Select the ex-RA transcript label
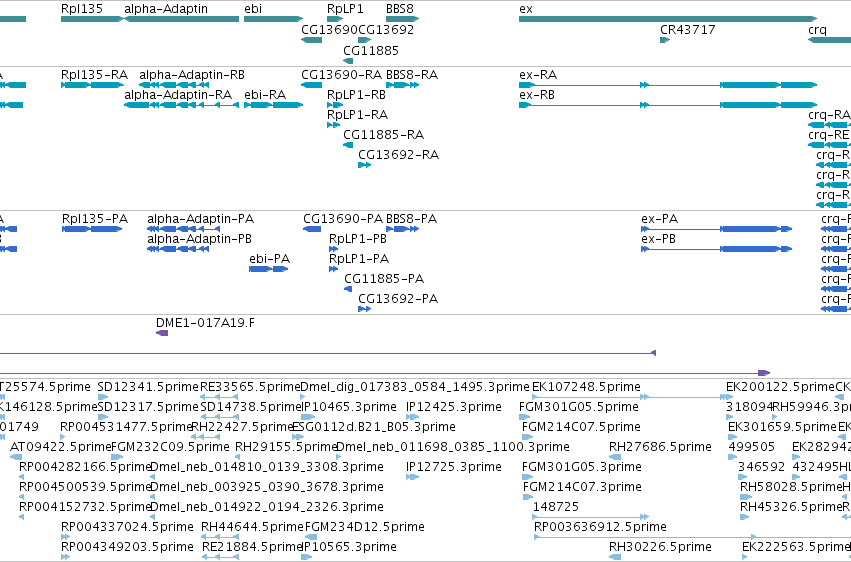 coord(538,75)
